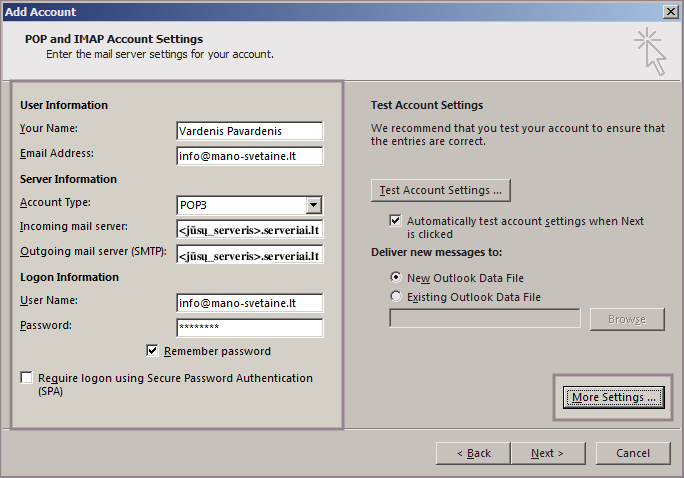This screenshot has height=478, width=684.
Task: Click in the Your Name field
Action: tap(249, 131)
